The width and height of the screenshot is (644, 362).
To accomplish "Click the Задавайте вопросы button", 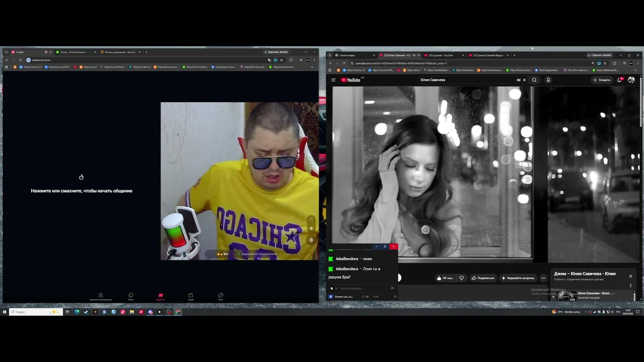I will point(518,278).
